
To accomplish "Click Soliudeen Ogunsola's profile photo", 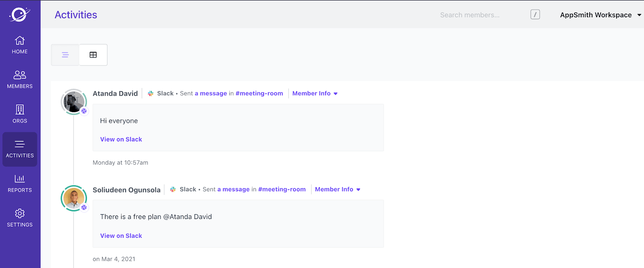I will coord(74,198).
